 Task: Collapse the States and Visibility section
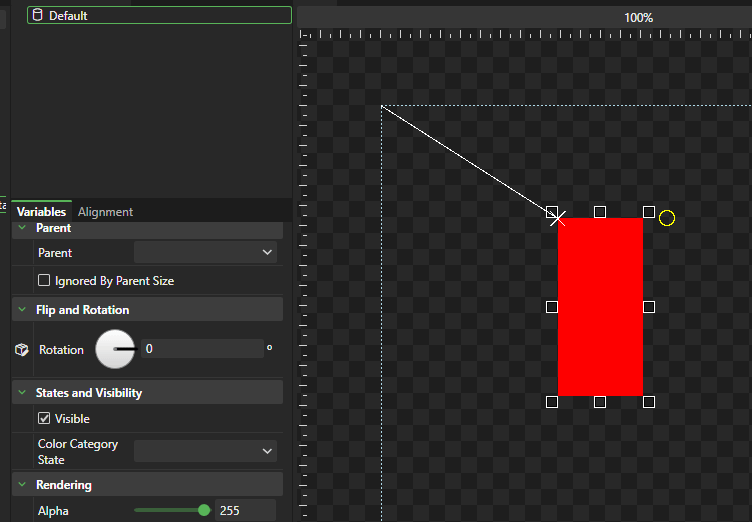click(22, 393)
